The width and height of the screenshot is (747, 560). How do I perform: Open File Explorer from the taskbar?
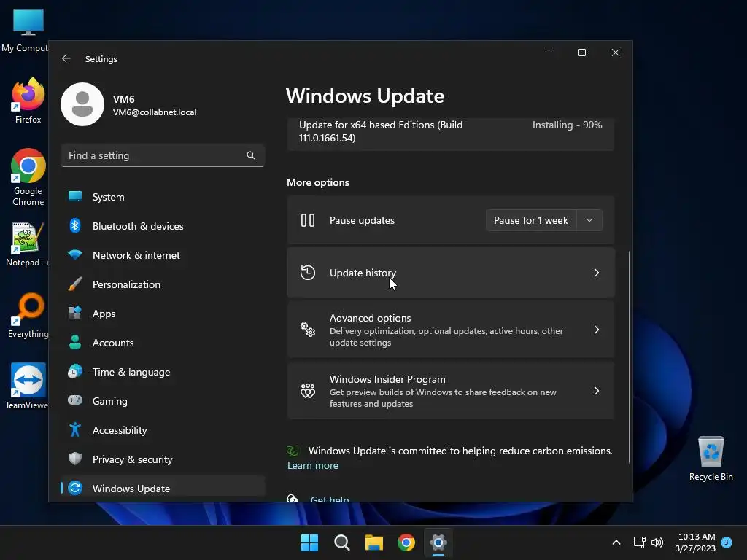coord(374,542)
